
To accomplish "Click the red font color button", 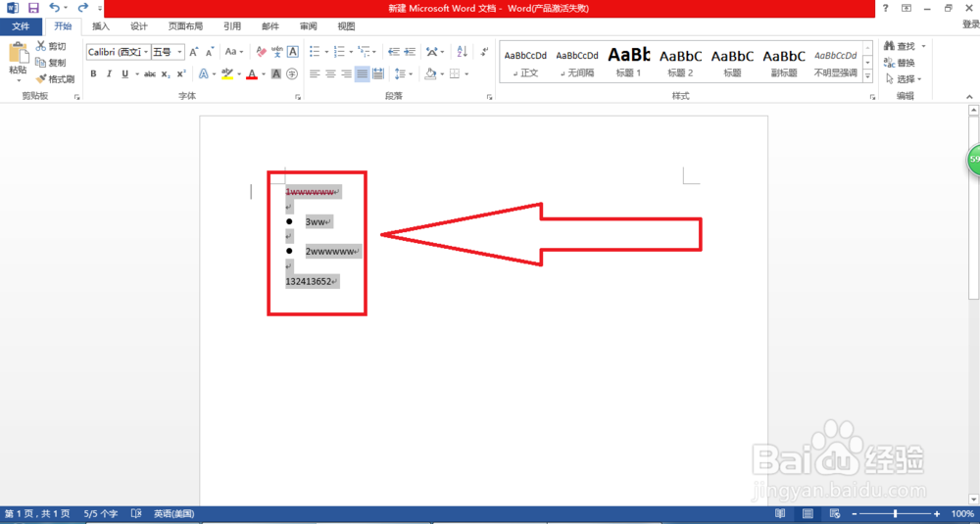I will (x=252, y=73).
